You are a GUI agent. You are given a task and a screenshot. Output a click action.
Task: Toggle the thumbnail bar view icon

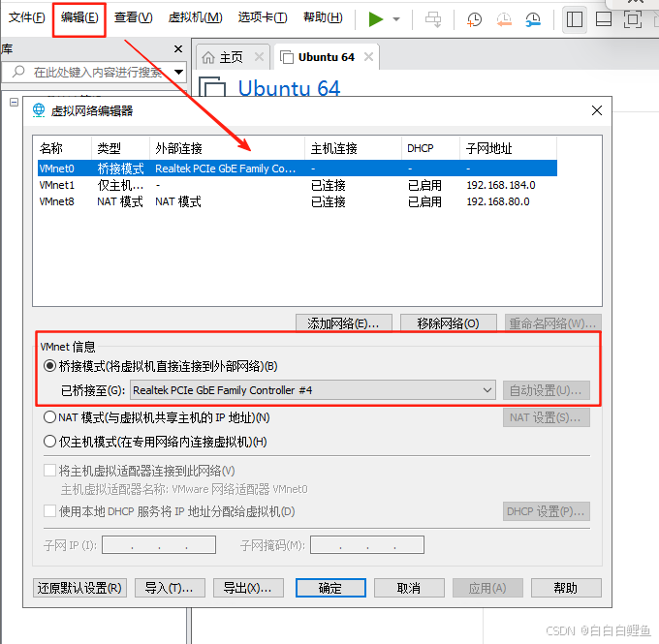(x=604, y=19)
